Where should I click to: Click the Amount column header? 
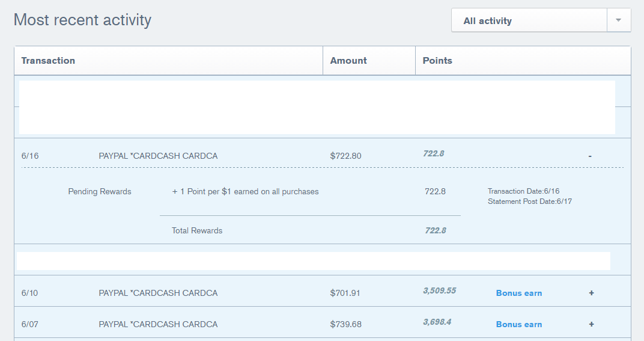click(x=348, y=61)
